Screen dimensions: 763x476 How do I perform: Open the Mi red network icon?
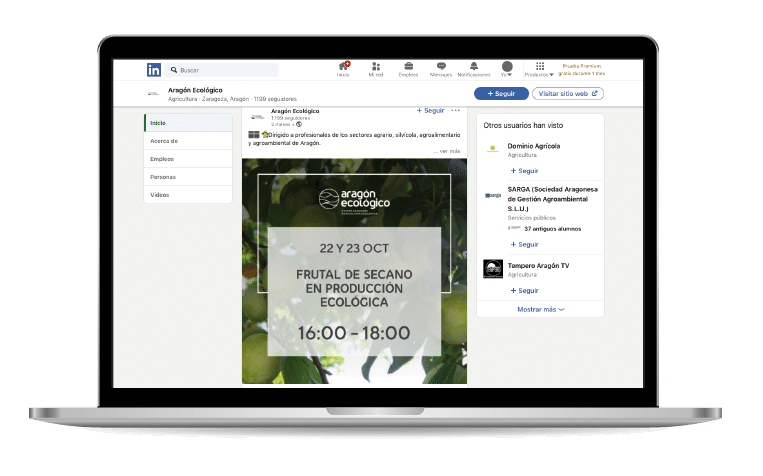(x=375, y=68)
